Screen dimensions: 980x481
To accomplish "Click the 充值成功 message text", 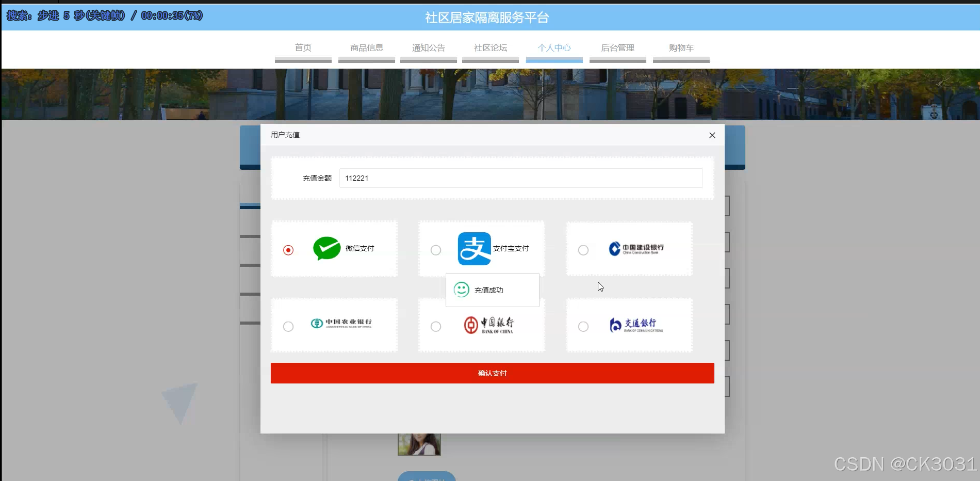I will pyautogui.click(x=489, y=290).
